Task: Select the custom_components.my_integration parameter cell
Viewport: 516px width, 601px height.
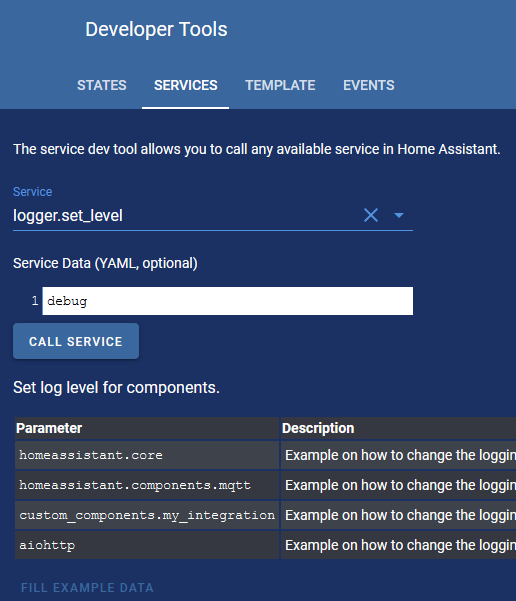Action: click(147, 515)
